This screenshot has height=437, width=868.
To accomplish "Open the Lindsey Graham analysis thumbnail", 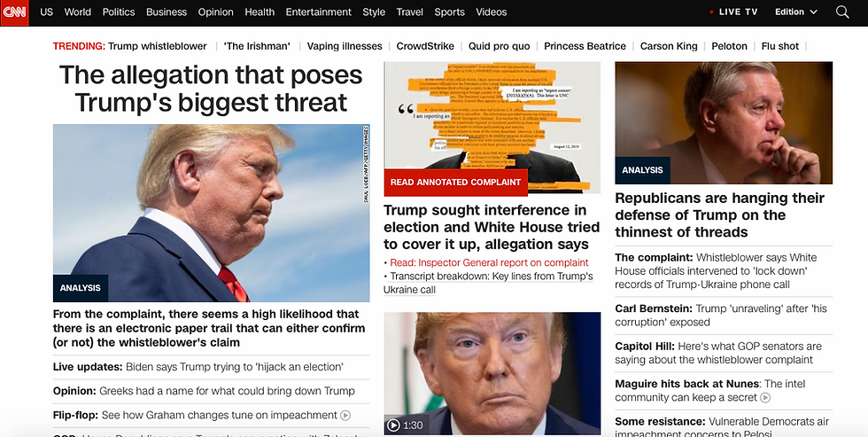I will point(724,122).
